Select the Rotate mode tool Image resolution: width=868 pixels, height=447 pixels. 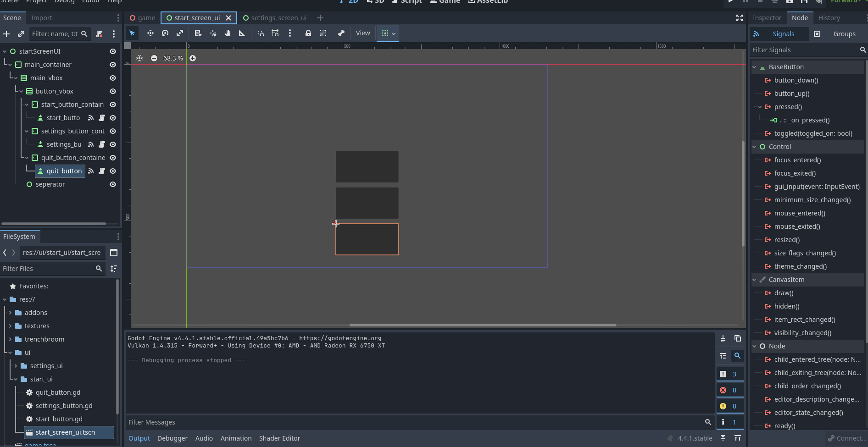pyautogui.click(x=165, y=33)
